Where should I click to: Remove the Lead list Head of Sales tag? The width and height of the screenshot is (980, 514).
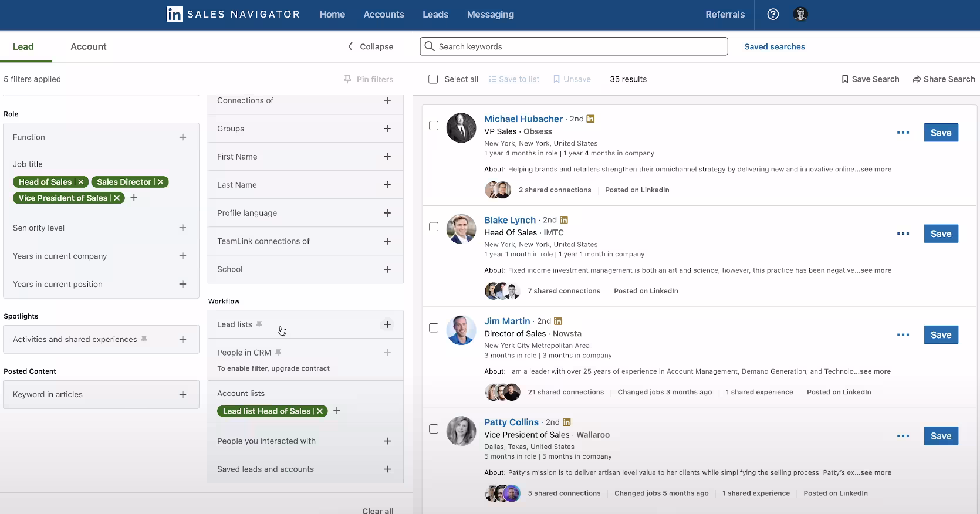320,411
